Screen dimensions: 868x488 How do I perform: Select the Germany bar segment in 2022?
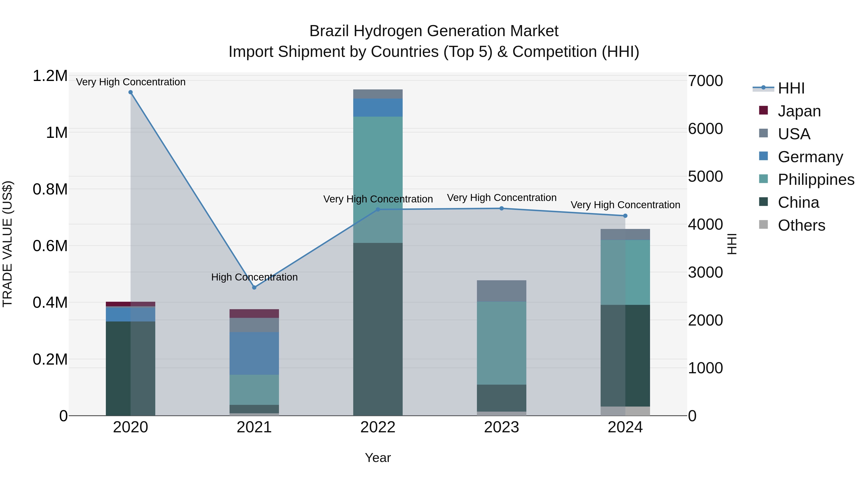coord(378,107)
